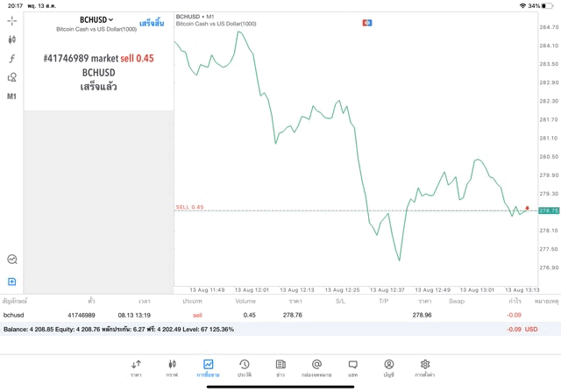Switch to the Chart candlestick tab
Image resolution: width=561 pixels, height=392 pixels.
point(172,367)
